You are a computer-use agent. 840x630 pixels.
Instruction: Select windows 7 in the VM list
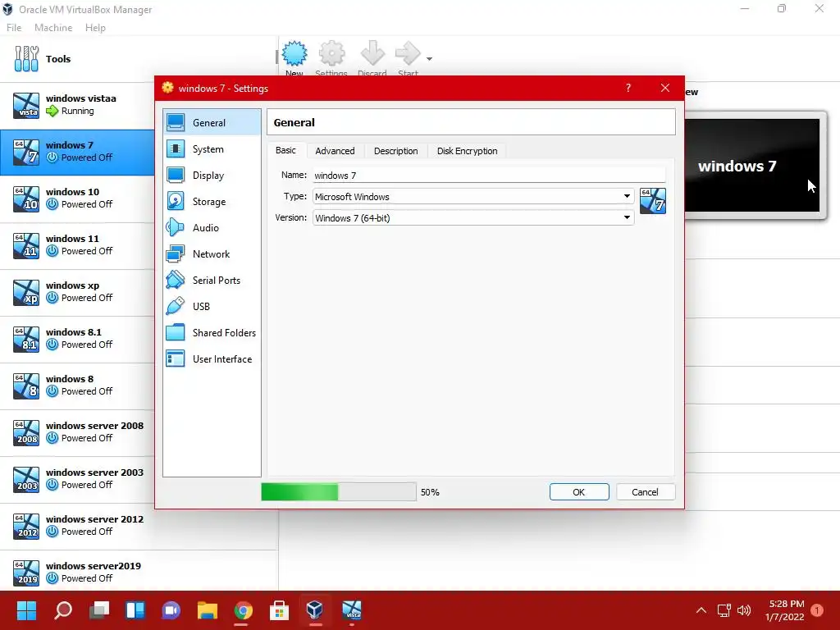click(77, 152)
